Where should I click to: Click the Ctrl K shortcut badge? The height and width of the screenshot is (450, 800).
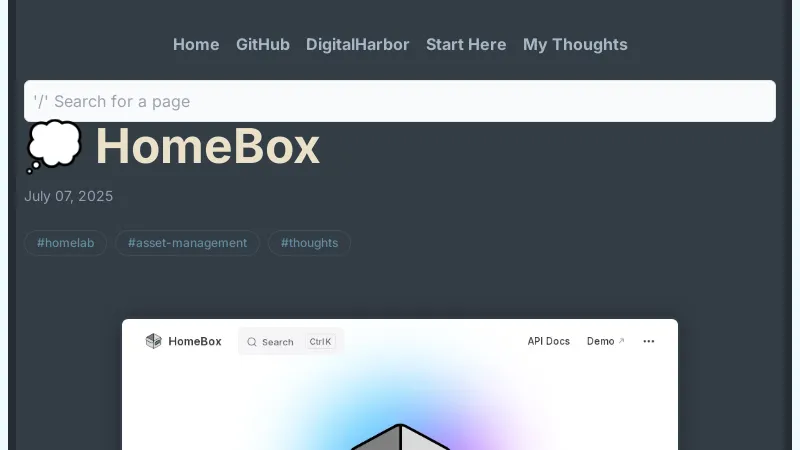coord(320,342)
